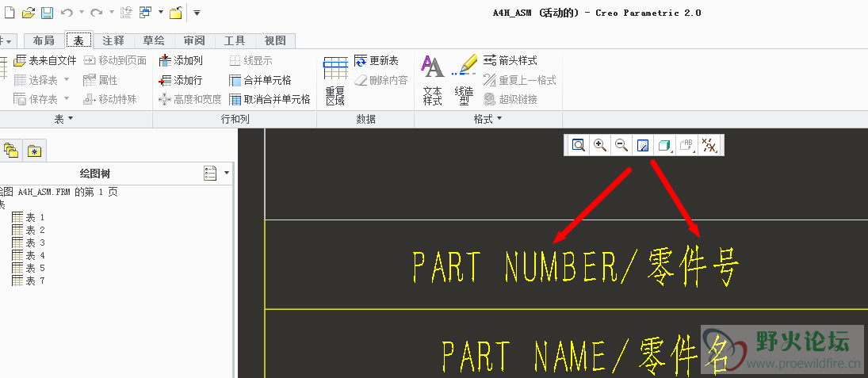Click 合并单元格 to merge cells
Image resolution: width=868 pixels, height=378 pixels.
point(260,80)
